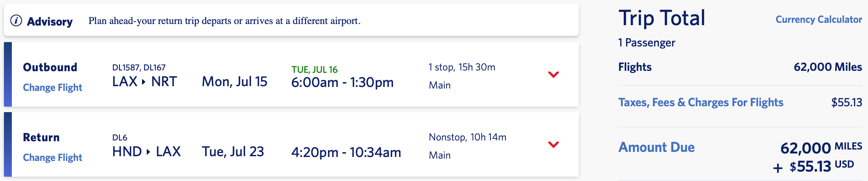The width and height of the screenshot is (868, 181).
Task: Expand the Return flight details chevron
Action: point(554,144)
